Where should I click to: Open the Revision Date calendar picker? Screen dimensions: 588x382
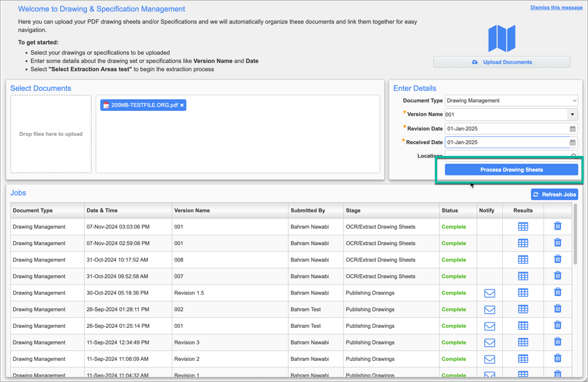click(573, 129)
